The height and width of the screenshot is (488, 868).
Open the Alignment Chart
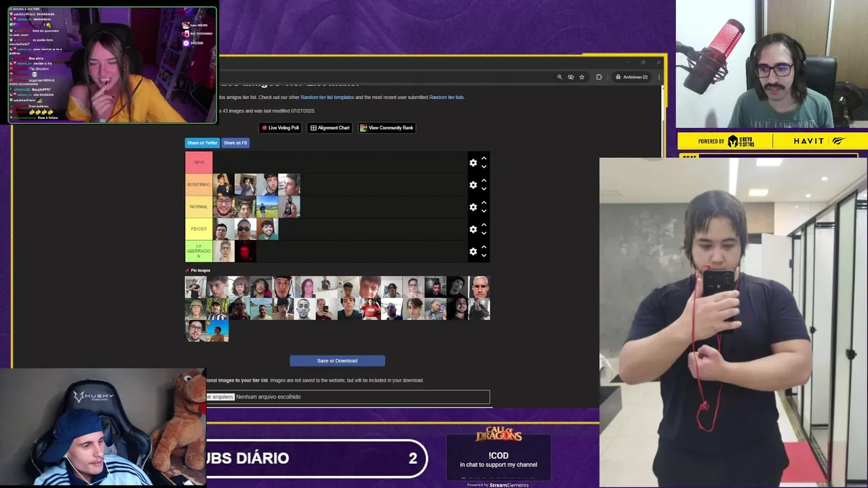330,127
